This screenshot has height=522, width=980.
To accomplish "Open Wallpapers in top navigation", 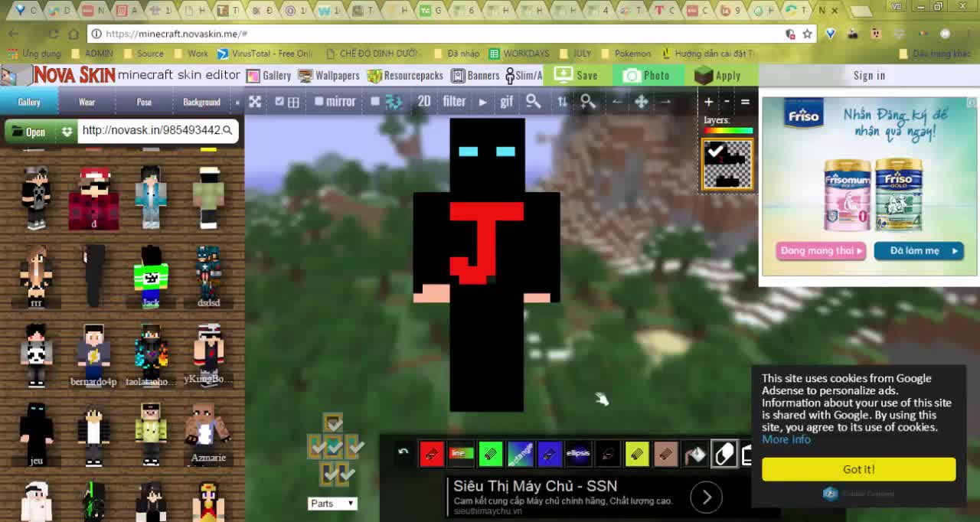I will click(328, 75).
